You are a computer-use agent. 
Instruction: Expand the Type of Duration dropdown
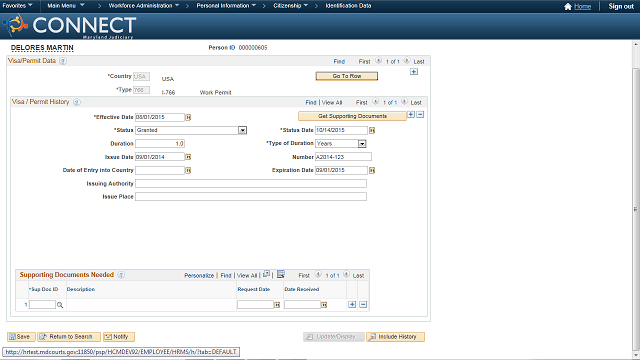[362, 144]
